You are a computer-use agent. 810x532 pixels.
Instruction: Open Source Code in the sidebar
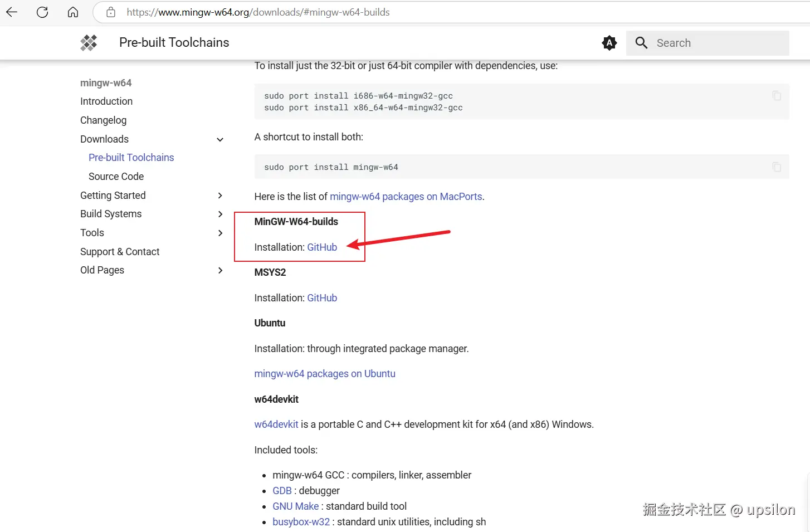pyautogui.click(x=116, y=177)
